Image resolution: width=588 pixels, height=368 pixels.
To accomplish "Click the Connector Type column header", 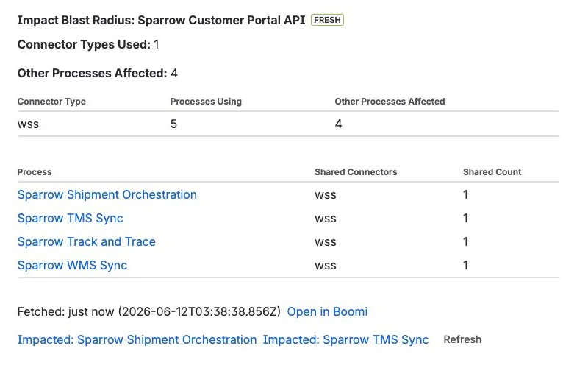I will click(51, 102).
